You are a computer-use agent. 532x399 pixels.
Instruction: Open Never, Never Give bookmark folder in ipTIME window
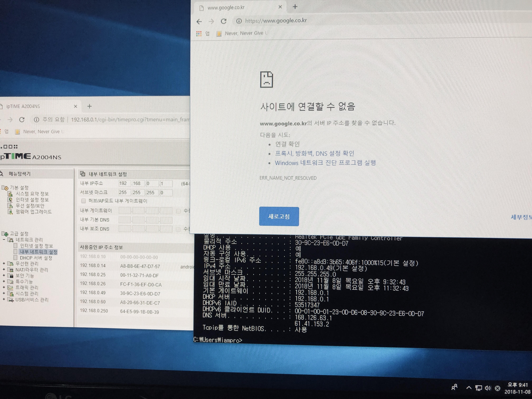[40, 132]
